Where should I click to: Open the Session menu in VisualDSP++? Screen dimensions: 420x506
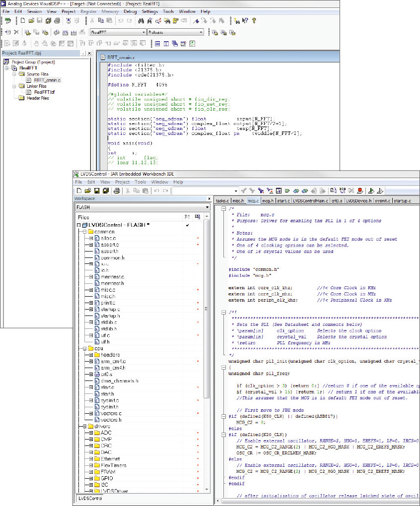(x=34, y=11)
